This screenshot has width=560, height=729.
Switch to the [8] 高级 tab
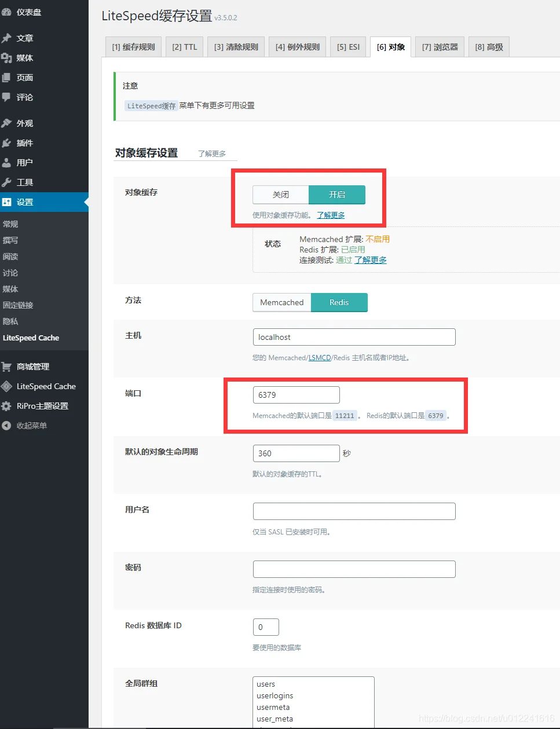[x=488, y=47]
